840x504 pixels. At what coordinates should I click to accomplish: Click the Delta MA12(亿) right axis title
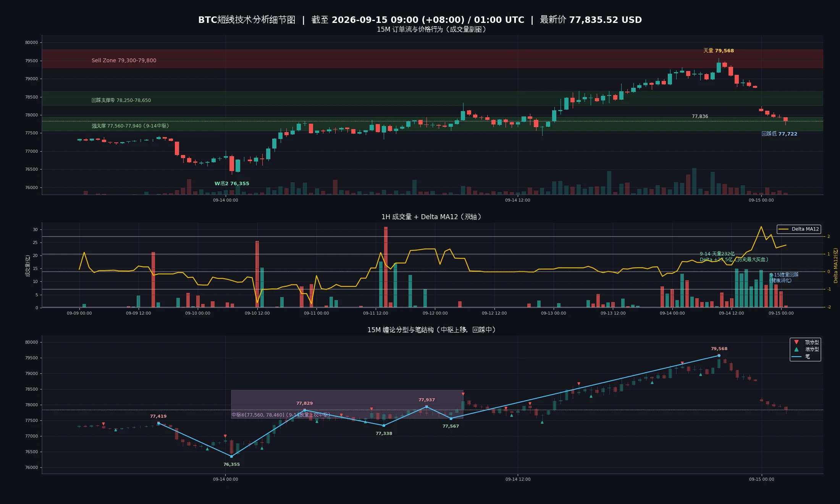point(835,266)
